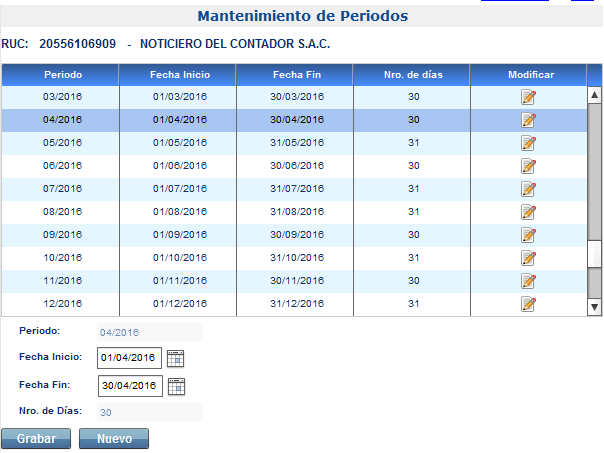604x453 pixels.
Task: Select the 10/2016 period cell
Action: [x=60, y=258]
